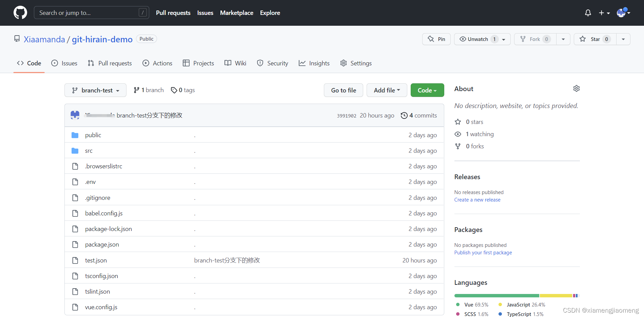Click the commit author avatar
644x317 pixels.
point(75,115)
